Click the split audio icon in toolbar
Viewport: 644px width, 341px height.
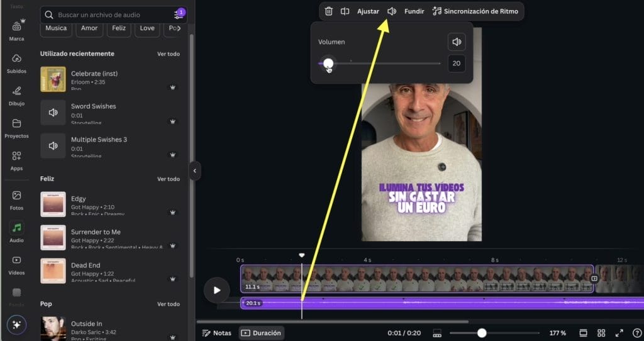click(x=345, y=11)
